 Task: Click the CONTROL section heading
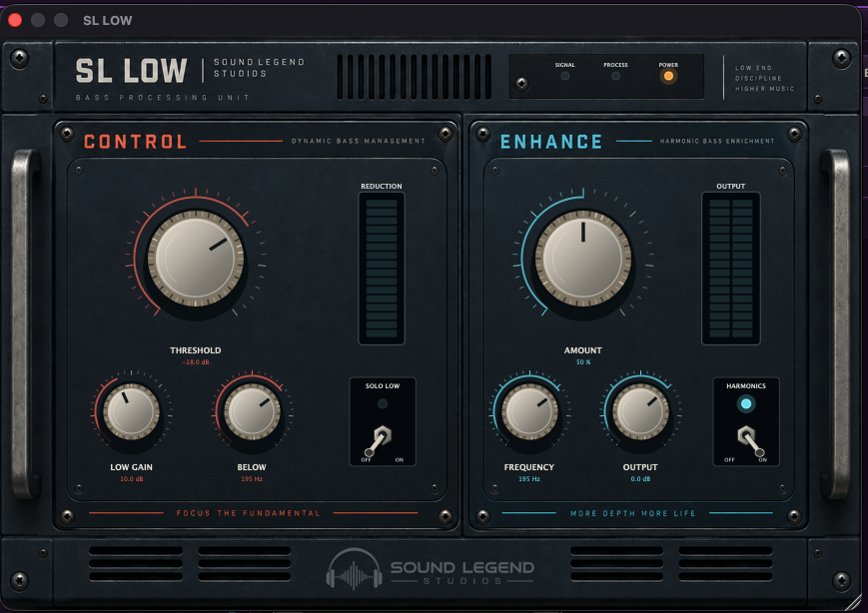pyautogui.click(x=136, y=142)
